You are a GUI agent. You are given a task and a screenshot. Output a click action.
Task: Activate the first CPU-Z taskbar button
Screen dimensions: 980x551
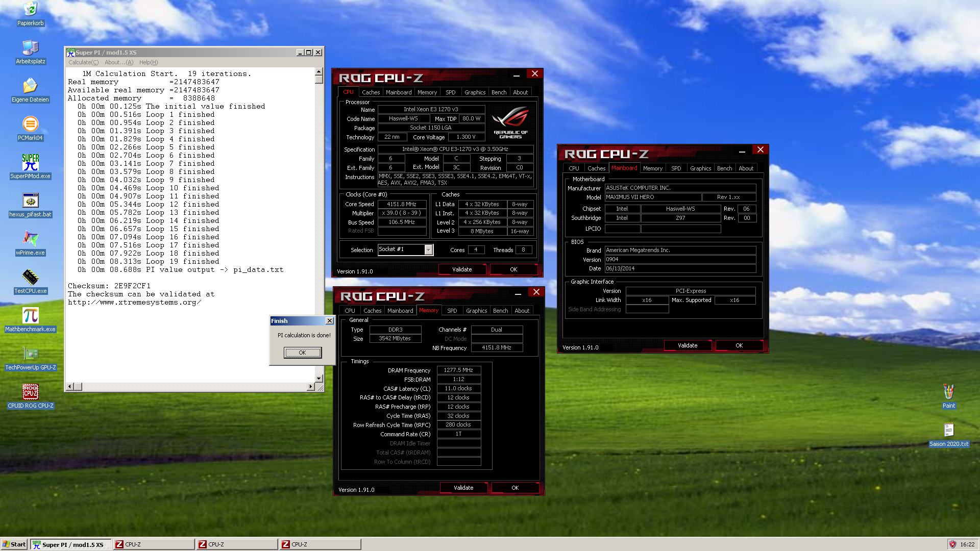(153, 544)
